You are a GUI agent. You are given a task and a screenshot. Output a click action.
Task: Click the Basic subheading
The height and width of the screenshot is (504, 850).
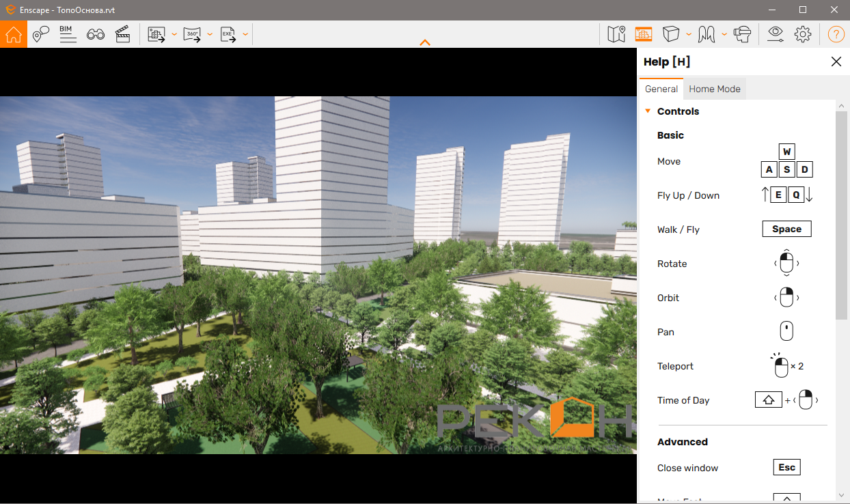pos(670,135)
